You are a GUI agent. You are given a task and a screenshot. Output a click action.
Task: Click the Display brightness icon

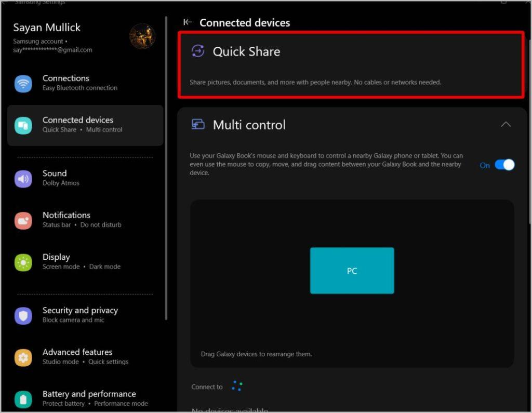23,262
